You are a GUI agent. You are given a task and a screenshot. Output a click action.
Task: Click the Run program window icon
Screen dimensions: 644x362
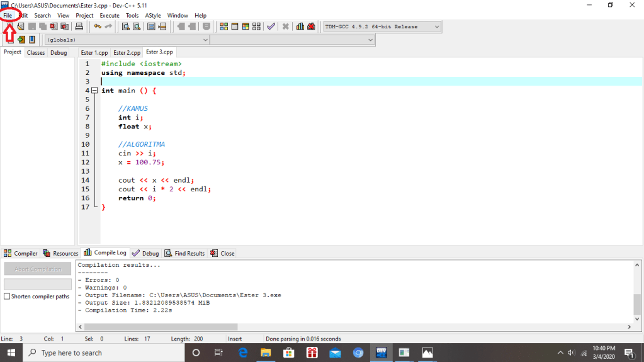click(x=235, y=26)
